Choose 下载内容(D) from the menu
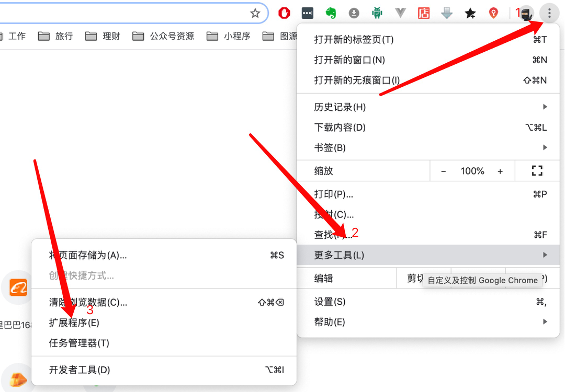This screenshot has height=392, width=565. coord(428,128)
